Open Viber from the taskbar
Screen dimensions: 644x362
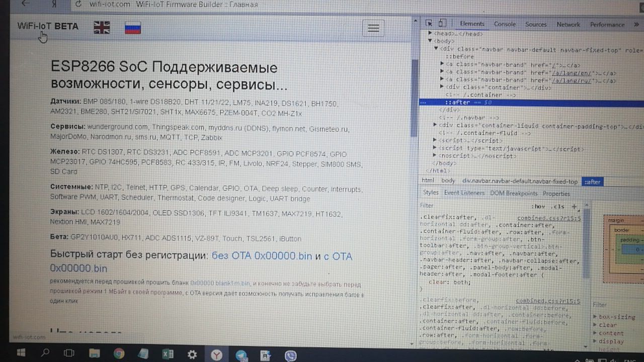pyautogui.click(x=290, y=355)
